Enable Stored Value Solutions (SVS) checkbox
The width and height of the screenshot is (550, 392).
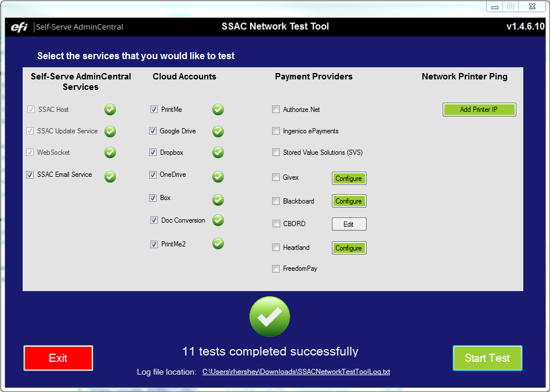(x=276, y=153)
